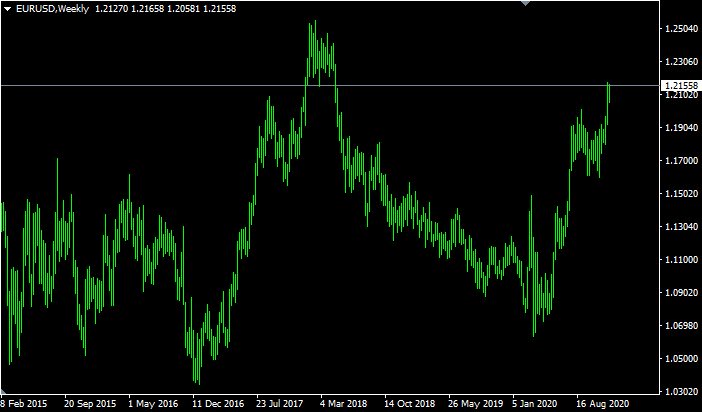Image resolution: width=702 pixels, height=412 pixels.
Task: Click the 1.25040 price scale label
Action: [x=681, y=29]
